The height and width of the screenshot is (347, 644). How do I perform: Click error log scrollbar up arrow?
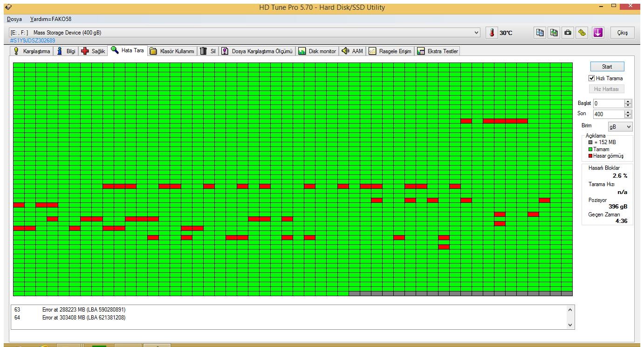click(570, 309)
